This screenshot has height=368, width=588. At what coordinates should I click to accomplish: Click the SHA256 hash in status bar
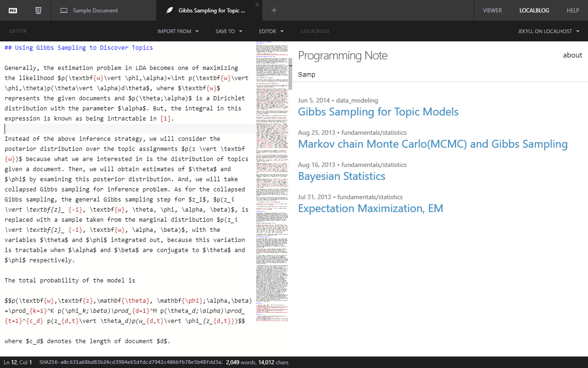pos(131,362)
